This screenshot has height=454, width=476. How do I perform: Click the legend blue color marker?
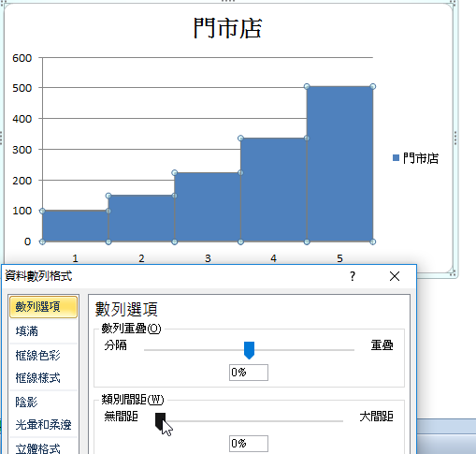(x=397, y=158)
